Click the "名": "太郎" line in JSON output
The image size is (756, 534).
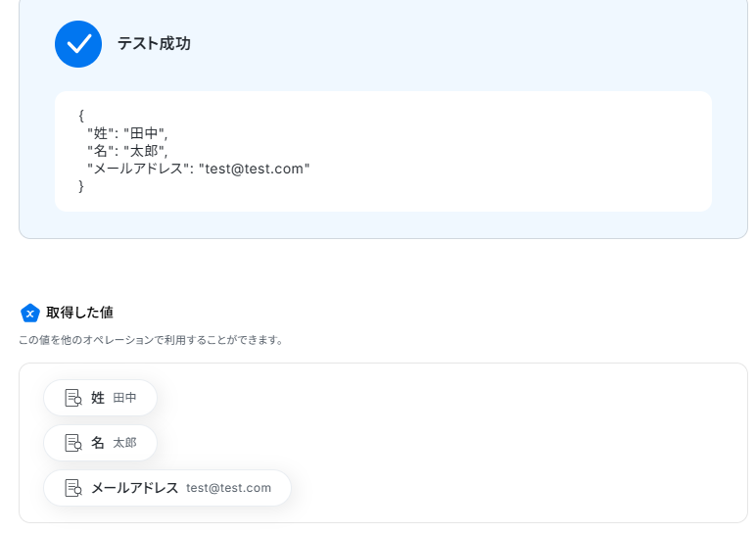point(127,151)
